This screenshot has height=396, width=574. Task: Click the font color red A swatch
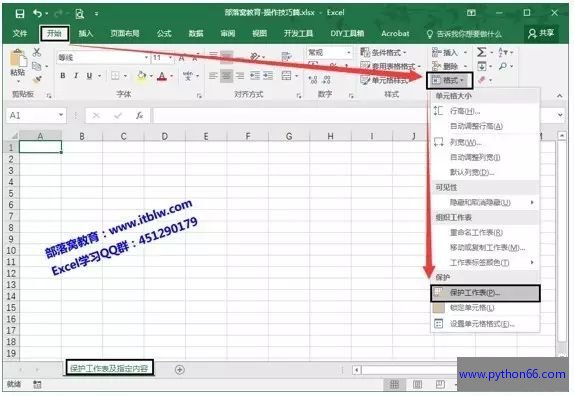point(162,76)
